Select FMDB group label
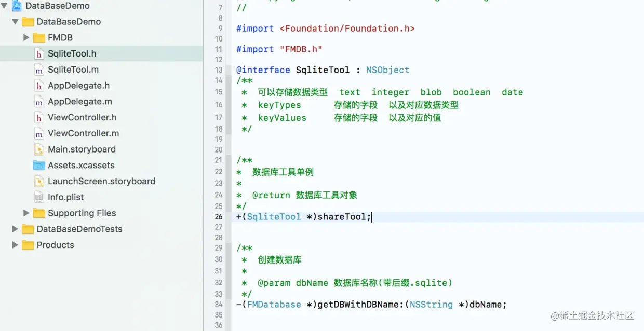The height and width of the screenshot is (331, 644). (60, 38)
